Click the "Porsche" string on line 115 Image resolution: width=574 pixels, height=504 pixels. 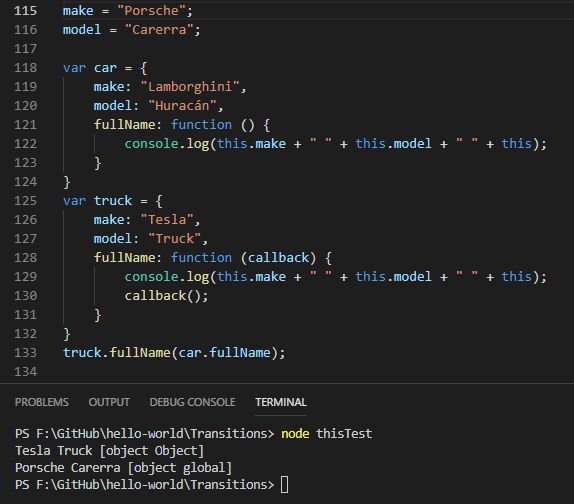pos(152,11)
